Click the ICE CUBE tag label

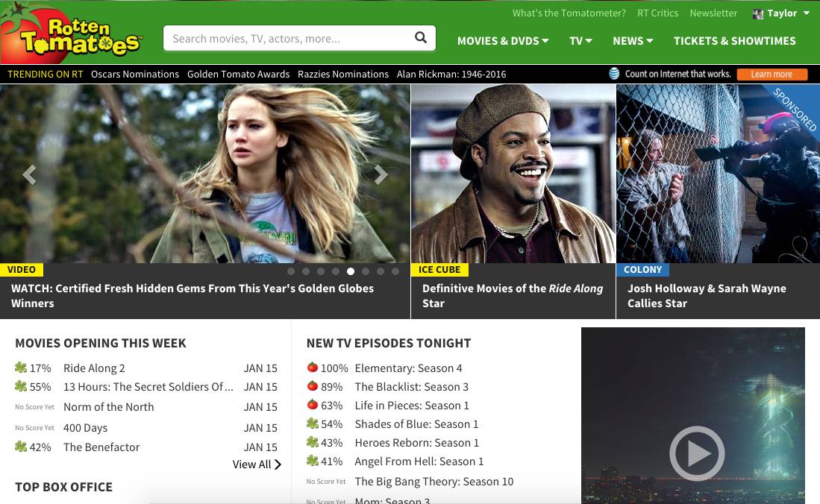click(439, 270)
